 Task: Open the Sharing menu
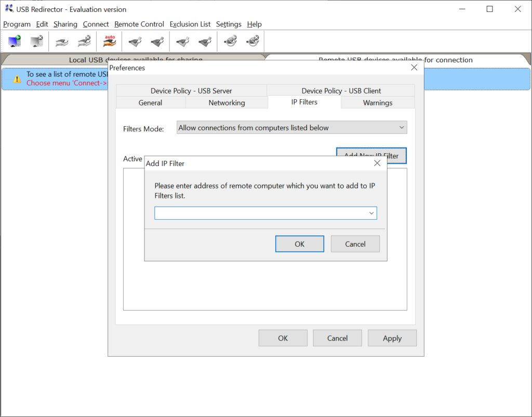65,24
